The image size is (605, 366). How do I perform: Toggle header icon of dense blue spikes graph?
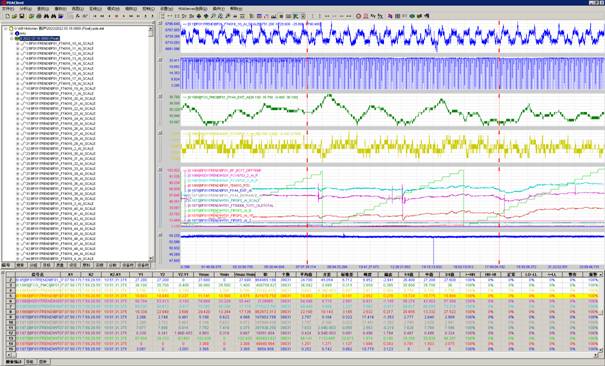click(x=161, y=60)
